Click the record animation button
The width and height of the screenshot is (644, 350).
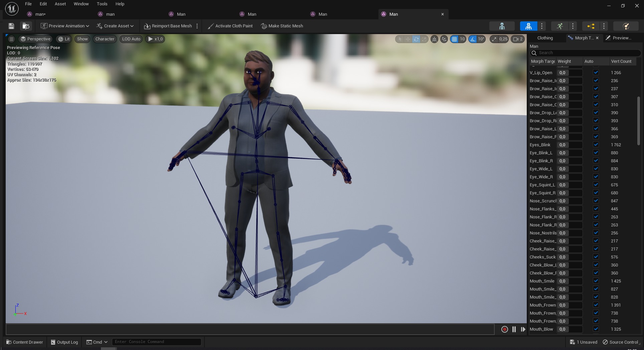click(504, 329)
